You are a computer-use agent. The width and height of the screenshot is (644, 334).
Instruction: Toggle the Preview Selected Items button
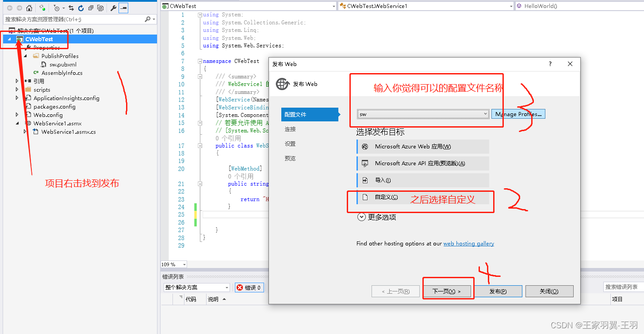tap(123, 8)
